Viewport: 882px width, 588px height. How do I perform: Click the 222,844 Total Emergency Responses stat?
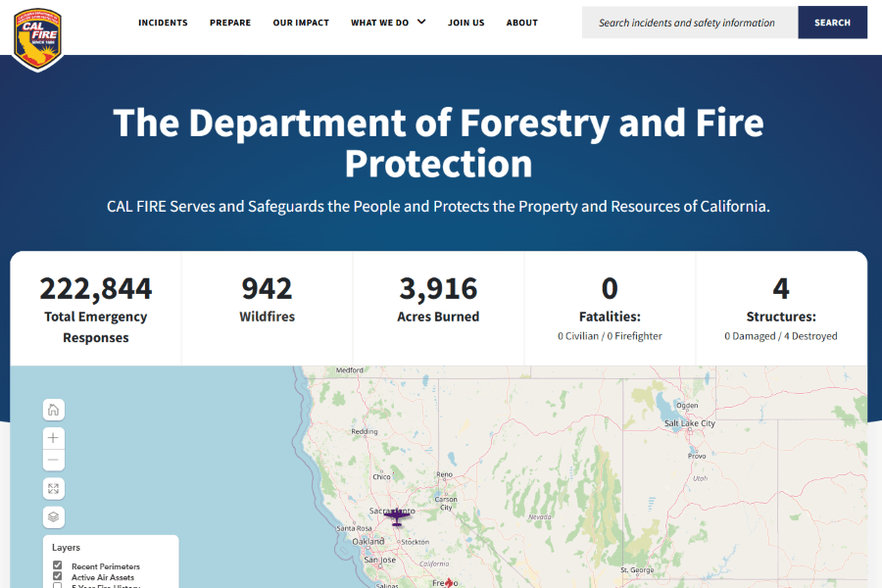coord(96,309)
